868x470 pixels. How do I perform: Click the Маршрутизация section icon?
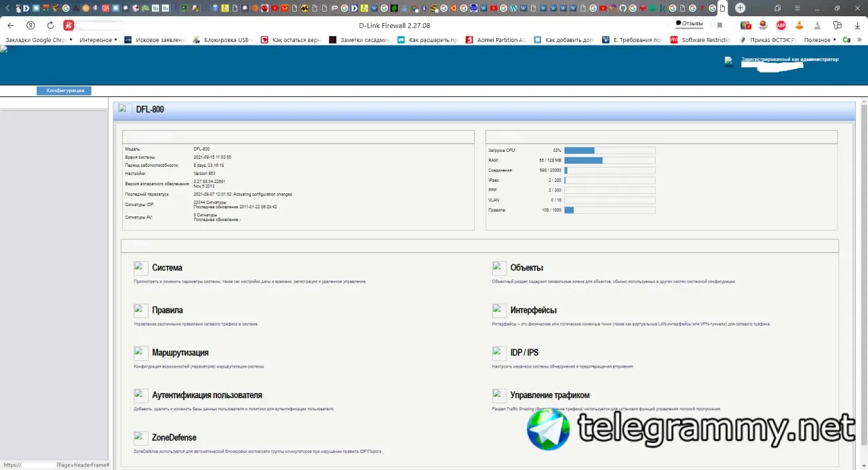click(x=141, y=353)
